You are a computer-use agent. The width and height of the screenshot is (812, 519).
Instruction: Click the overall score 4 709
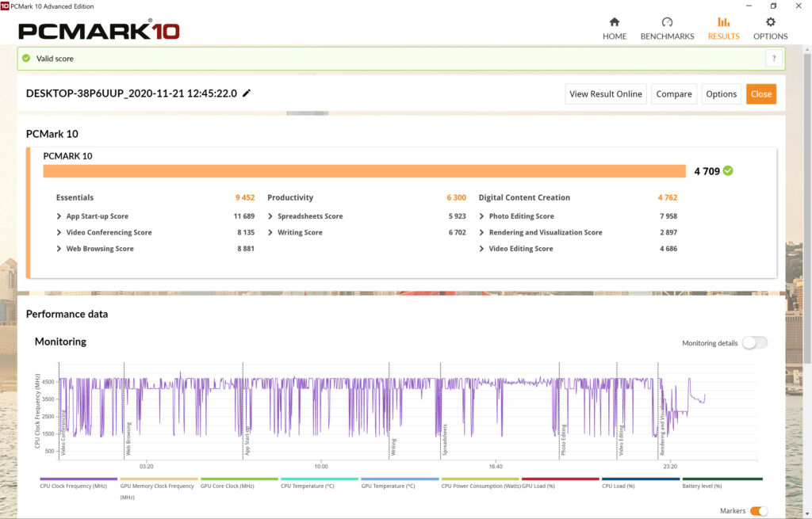(x=707, y=171)
